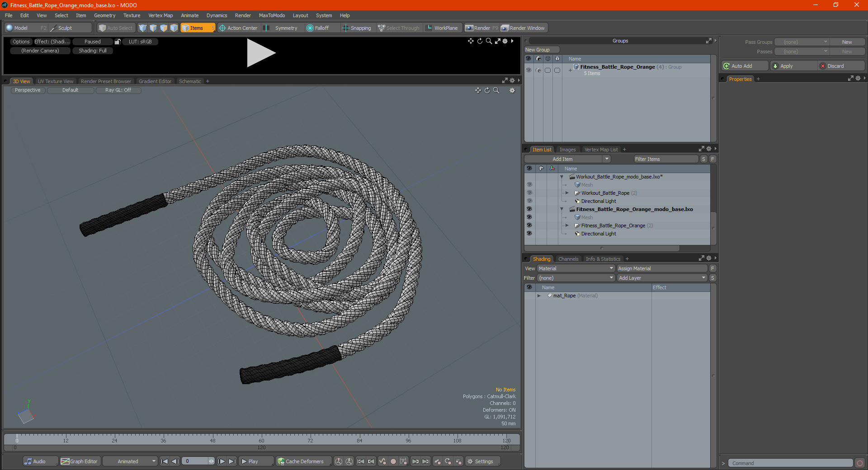Viewport: 868px width, 470px height.
Task: Open the Graph Editor
Action: 79,461
